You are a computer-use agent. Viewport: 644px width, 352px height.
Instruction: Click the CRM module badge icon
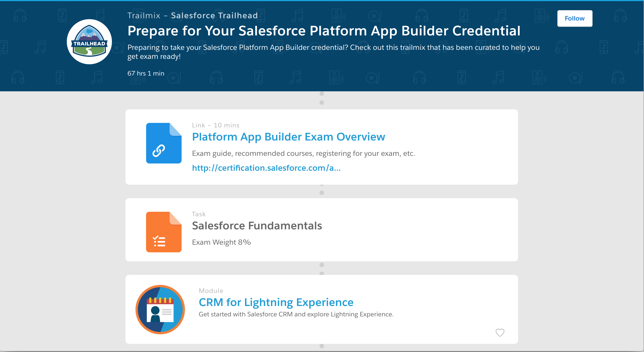(160, 310)
